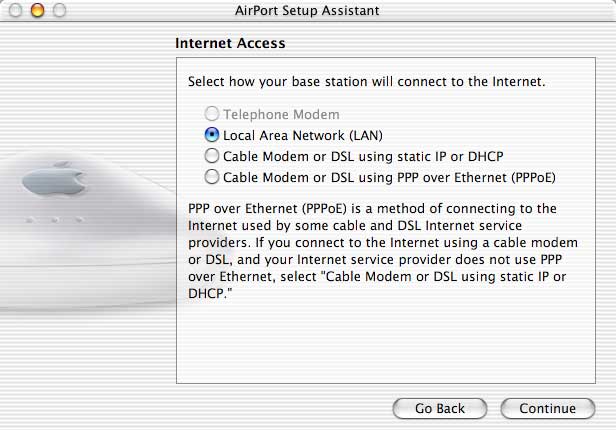This screenshot has height=430, width=616.
Task: Click the greyed-out Telephone Modem radio button
Action: click(212, 114)
